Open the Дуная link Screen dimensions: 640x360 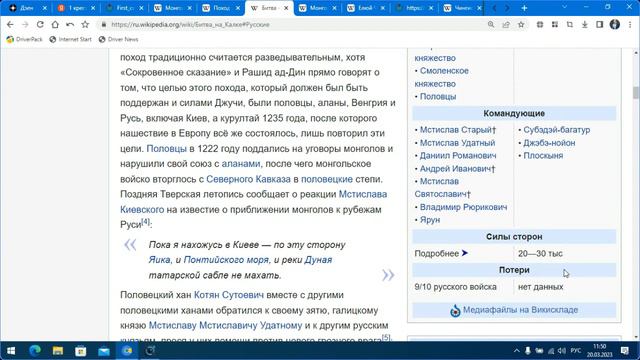(x=318, y=260)
